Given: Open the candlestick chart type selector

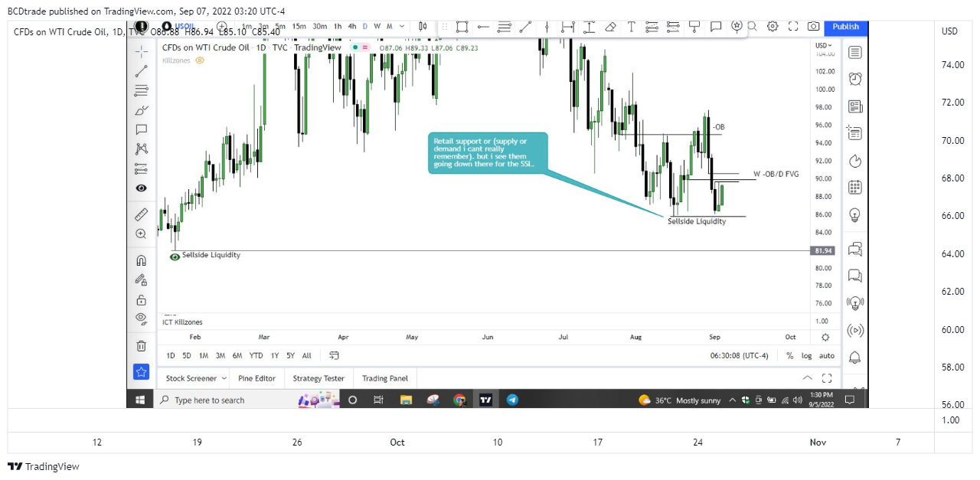Looking at the screenshot, I should pos(423,26).
